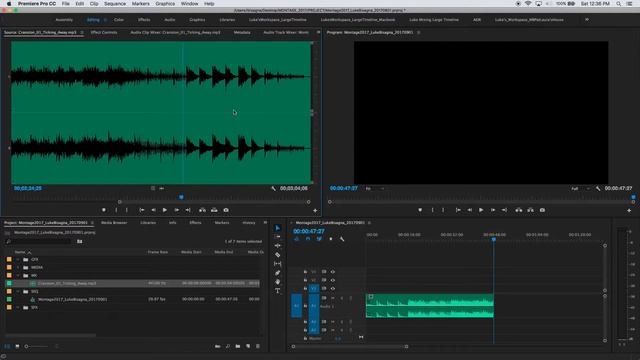Switch to Color workspace

pyautogui.click(x=119, y=20)
